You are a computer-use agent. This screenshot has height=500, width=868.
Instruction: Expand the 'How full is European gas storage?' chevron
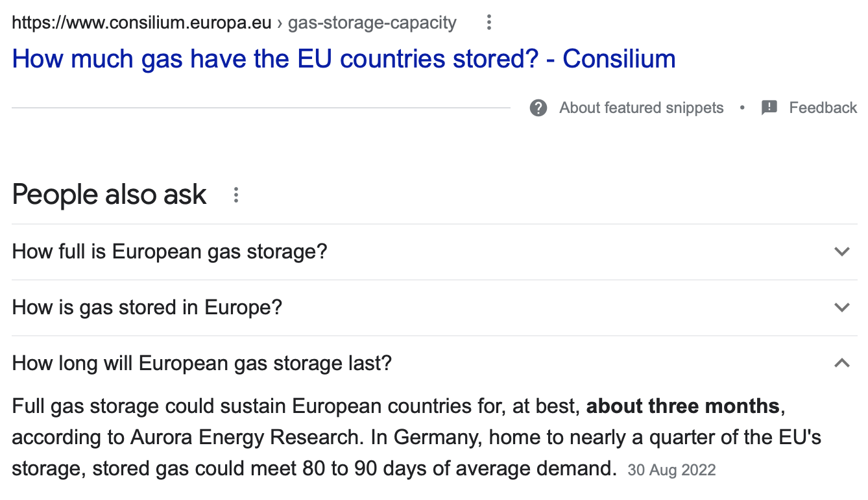click(841, 252)
